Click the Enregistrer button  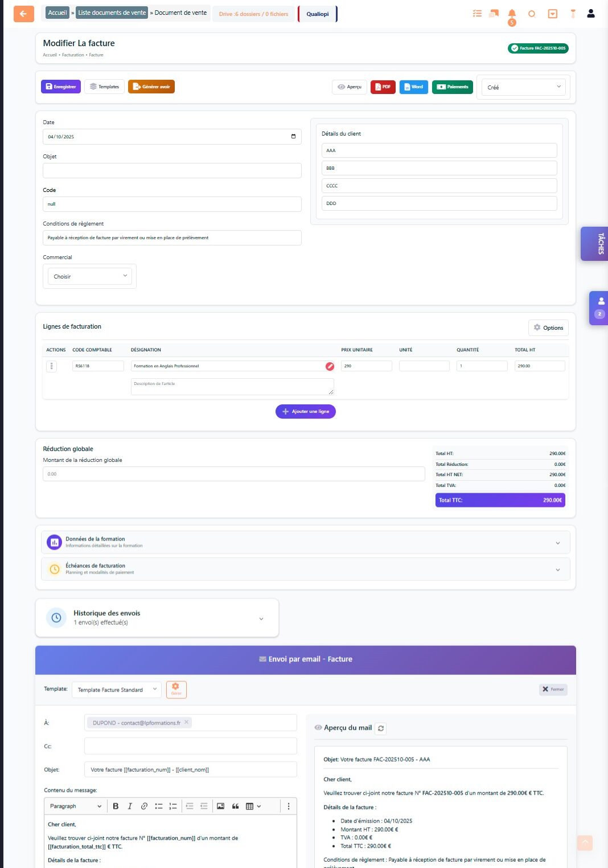click(x=61, y=87)
